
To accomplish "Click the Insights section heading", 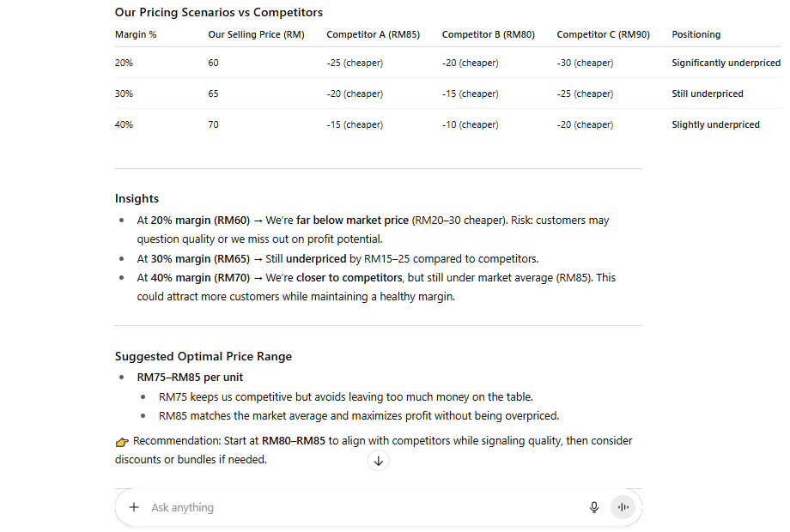I will point(137,198).
